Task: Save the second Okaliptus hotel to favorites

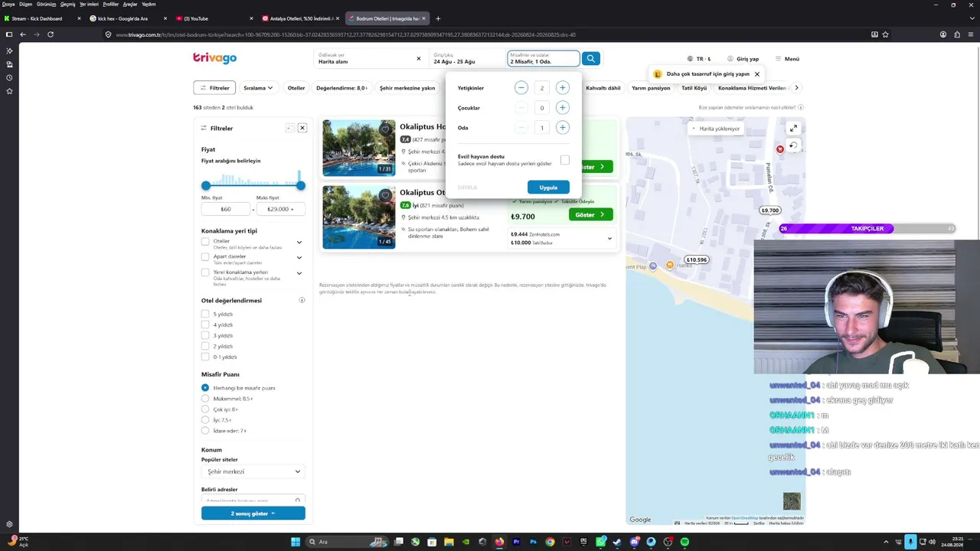Action: 386,195
